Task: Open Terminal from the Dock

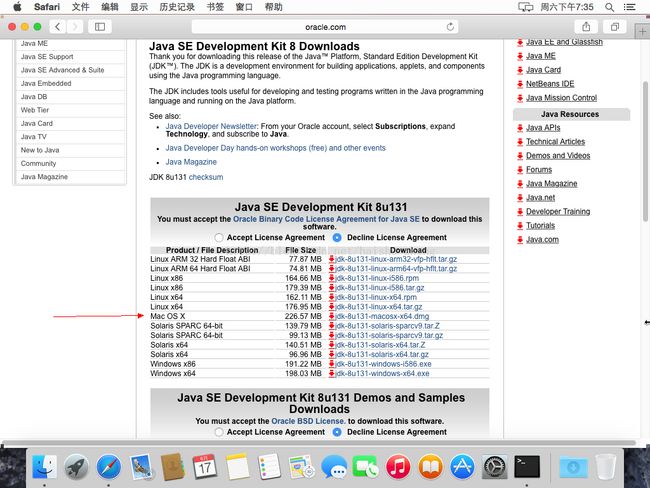Action: (x=527, y=466)
